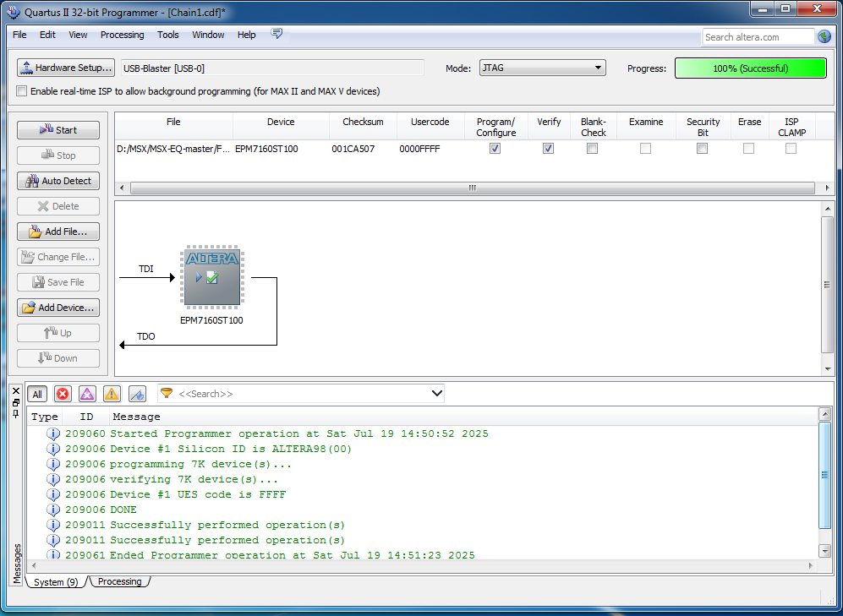The height and width of the screenshot is (616, 843).
Task: Click the Auto Detect button
Action: tap(58, 181)
